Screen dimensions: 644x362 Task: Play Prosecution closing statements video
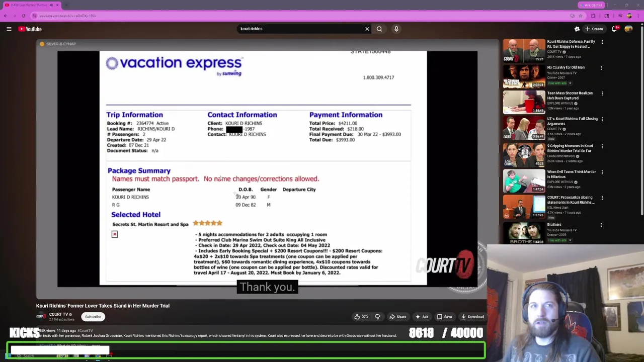pyautogui.click(x=524, y=206)
